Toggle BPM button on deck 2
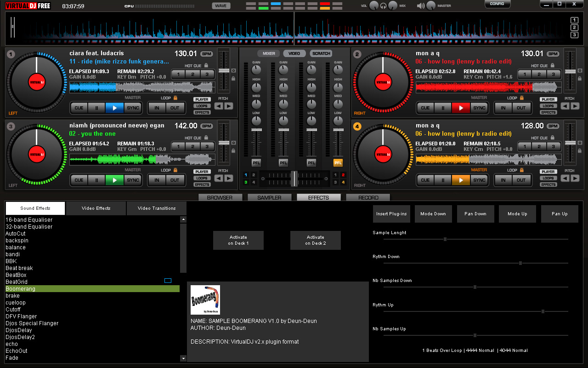This screenshot has width=588, height=368. tap(553, 54)
